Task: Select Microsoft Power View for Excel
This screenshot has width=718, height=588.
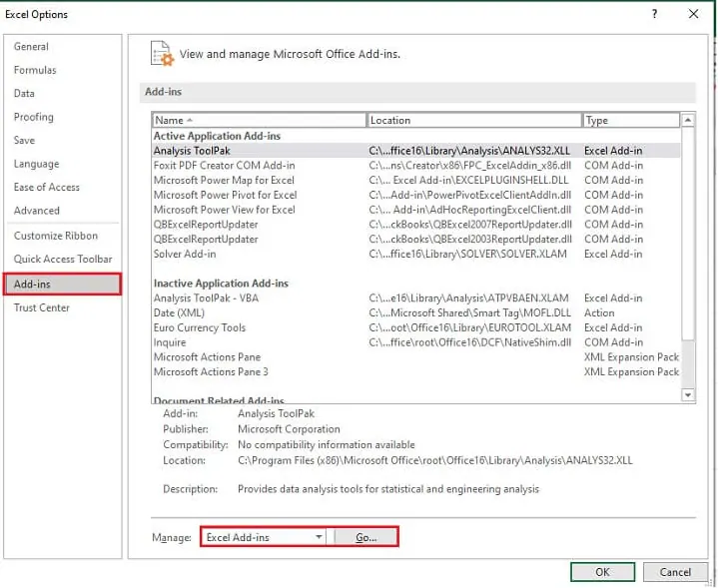Action: pos(415,210)
